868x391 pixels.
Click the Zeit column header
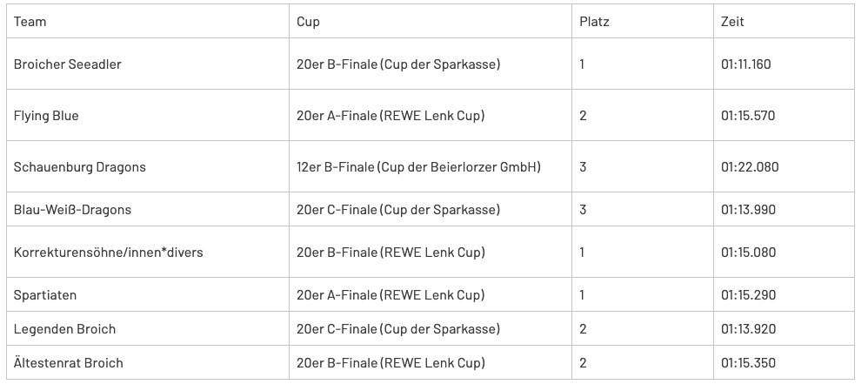click(732, 22)
